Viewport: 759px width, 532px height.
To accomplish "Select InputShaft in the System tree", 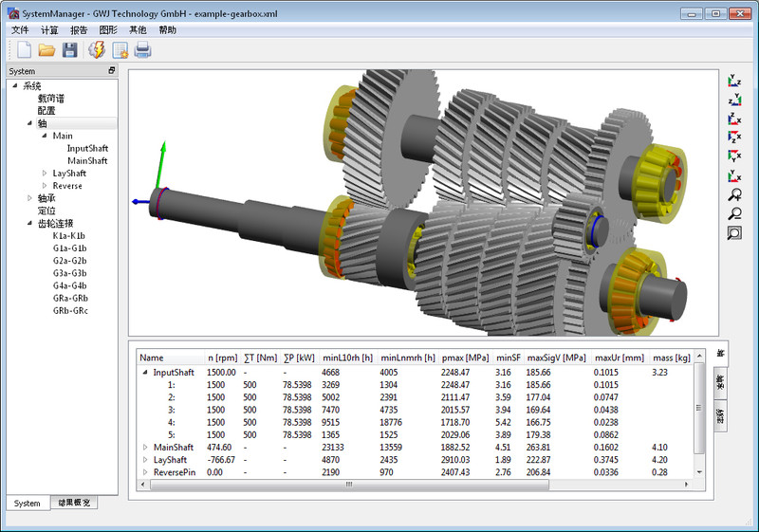I will click(x=87, y=149).
